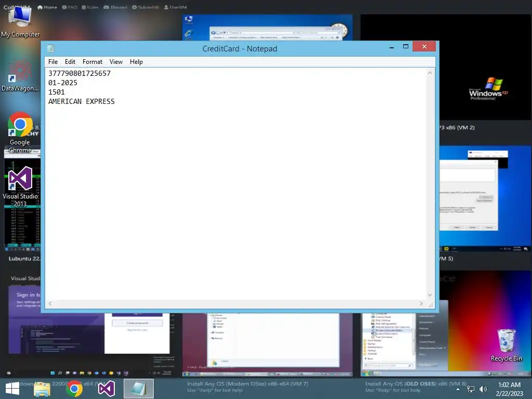The image size is (532, 399).
Task: Select the My Computer desktop icon
Action: pyautogui.click(x=20, y=21)
